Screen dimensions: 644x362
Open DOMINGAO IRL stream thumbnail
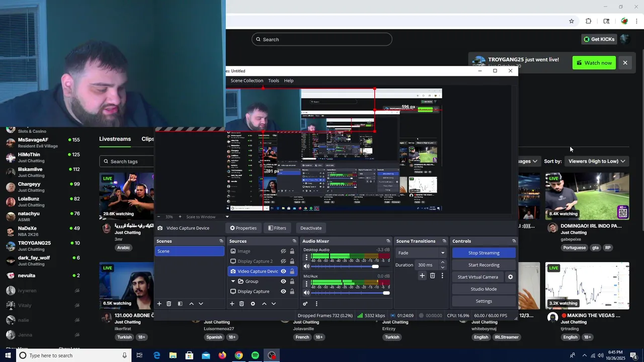[587, 197]
